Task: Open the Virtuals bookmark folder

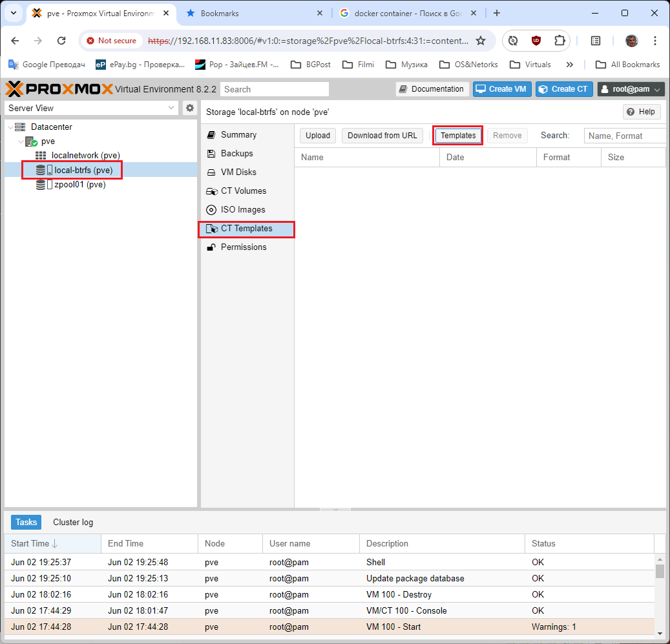Action: (x=530, y=65)
